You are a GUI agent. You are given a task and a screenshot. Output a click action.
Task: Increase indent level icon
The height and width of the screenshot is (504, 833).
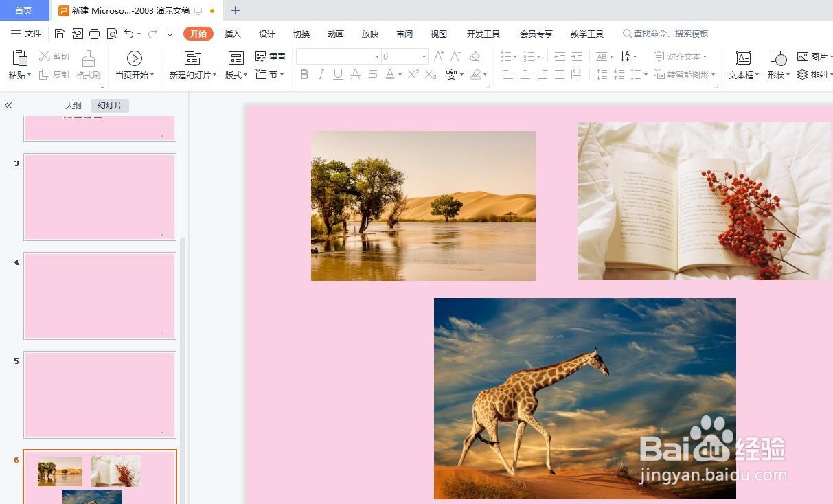click(577, 56)
